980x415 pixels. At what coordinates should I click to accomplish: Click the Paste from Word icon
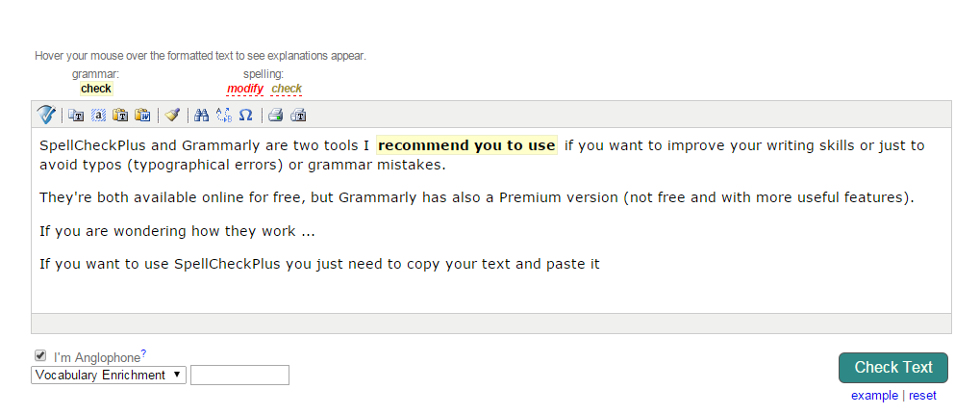click(x=142, y=116)
